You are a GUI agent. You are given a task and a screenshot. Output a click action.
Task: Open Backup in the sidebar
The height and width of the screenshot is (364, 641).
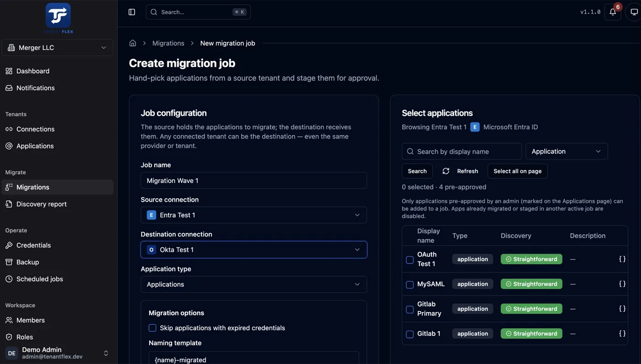click(x=58, y=262)
